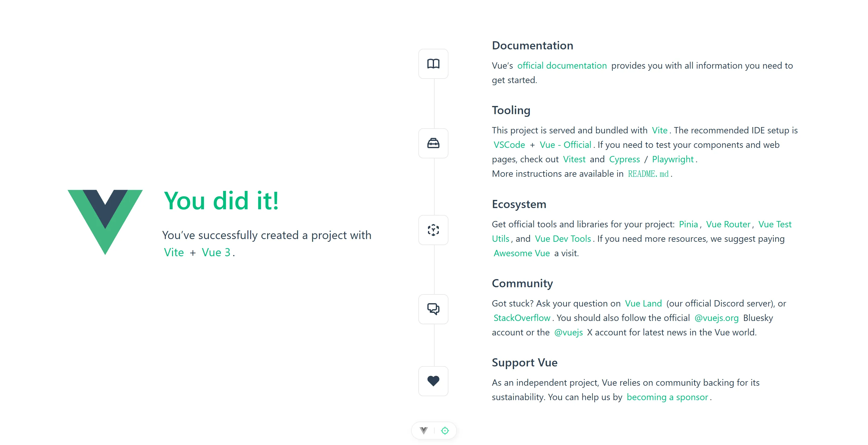
Task: Visit the Vue Router link
Action: (728, 224)
